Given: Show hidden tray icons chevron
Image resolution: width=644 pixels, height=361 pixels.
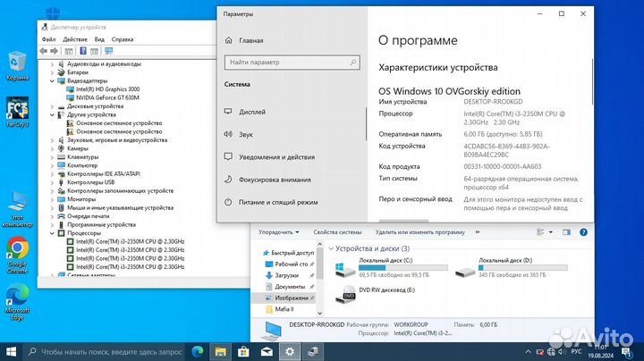Looking at the screenshot, I should coord(528,351).
